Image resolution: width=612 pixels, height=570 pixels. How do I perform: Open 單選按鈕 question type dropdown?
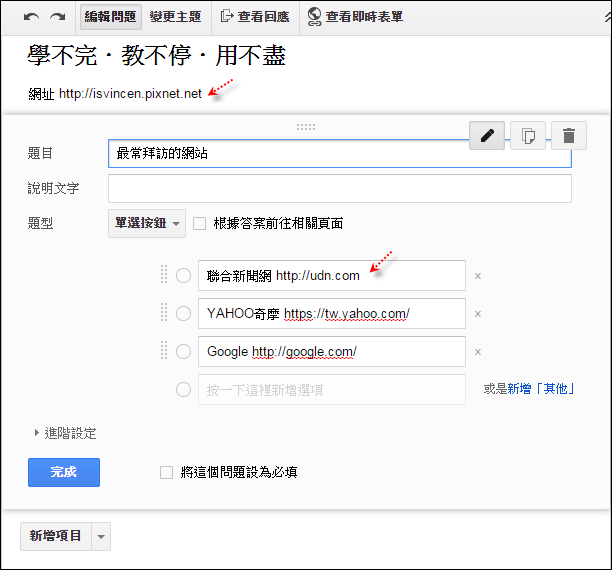(x=147, y=223)
